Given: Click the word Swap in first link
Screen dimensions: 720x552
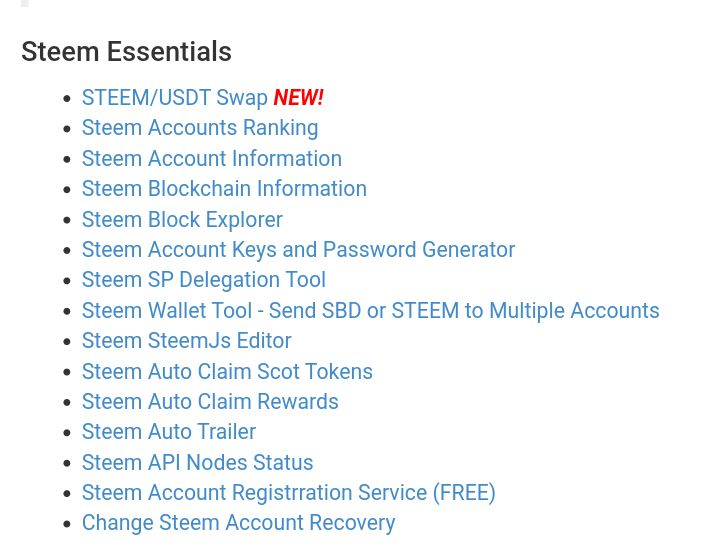Looking at the screenshot, I should coord(242,98).
